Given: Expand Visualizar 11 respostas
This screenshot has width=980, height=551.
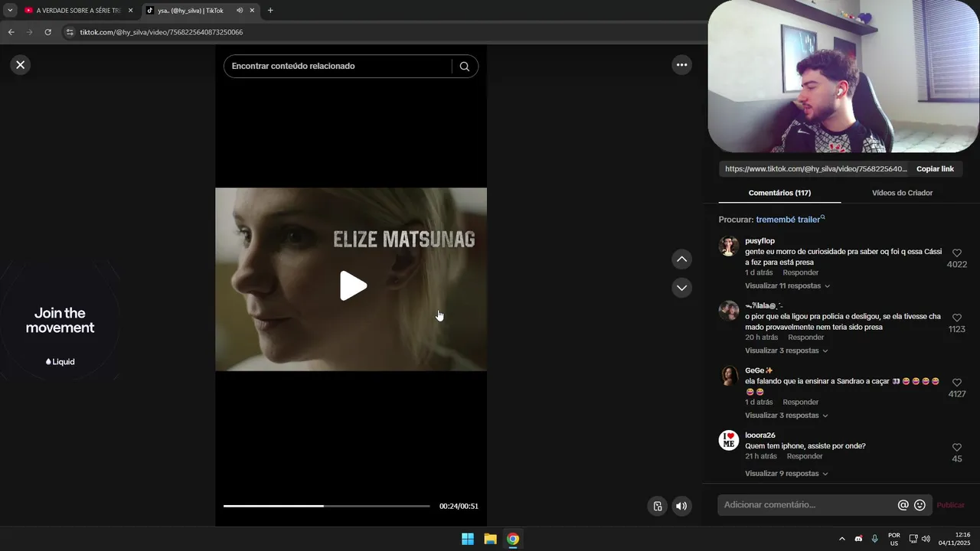Looking at the screenshot, I should (787, 286).
